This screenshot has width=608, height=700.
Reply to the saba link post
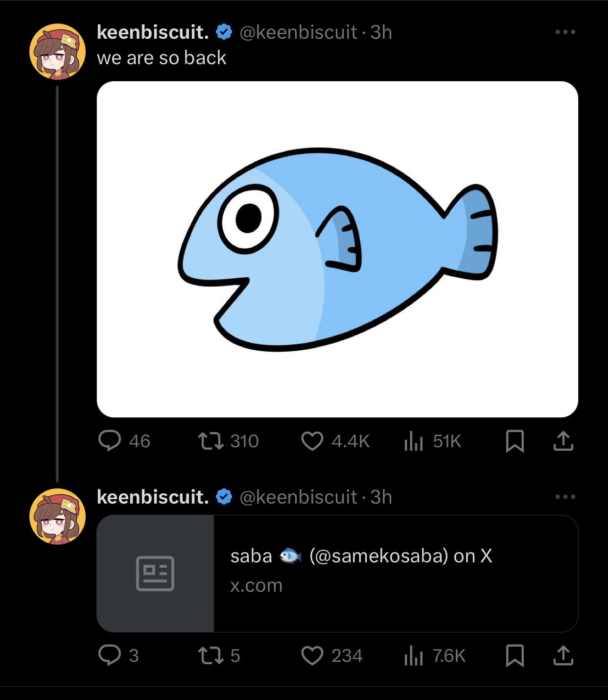pos(110,655)
